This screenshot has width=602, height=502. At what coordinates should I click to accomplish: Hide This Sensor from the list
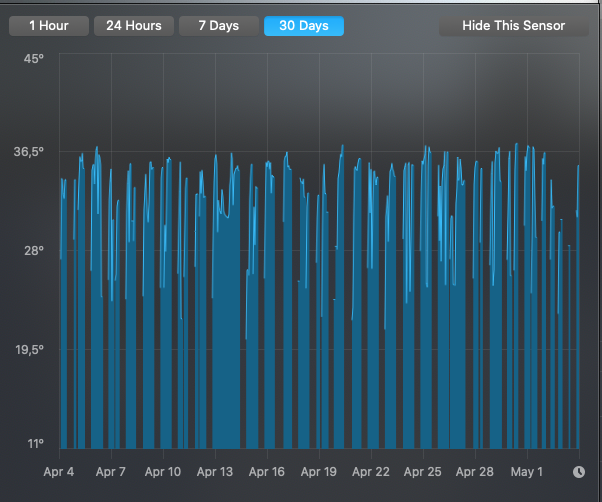pyautogui.click(x=514, y=26)
